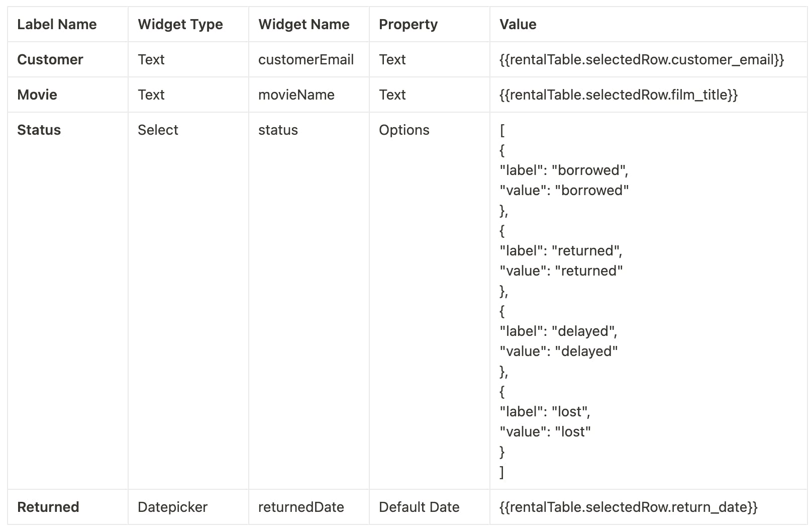
Task: Click the "label": "delayed" line
Action: tap(558, 331)
